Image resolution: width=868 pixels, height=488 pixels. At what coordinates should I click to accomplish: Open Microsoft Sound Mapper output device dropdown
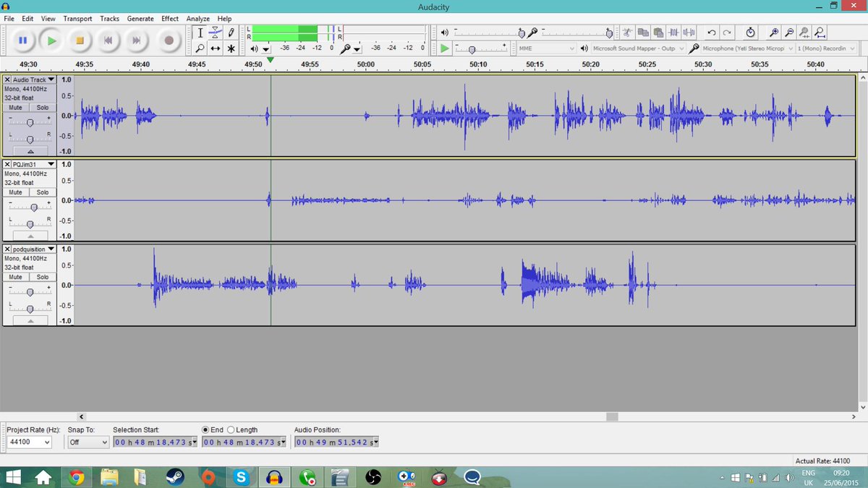click(637, 48)
